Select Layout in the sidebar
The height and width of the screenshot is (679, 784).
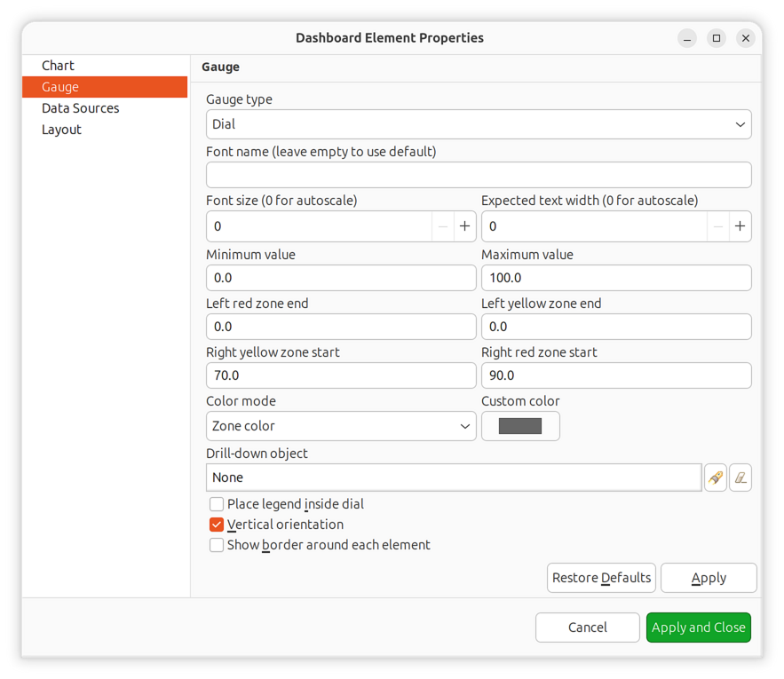pos(61,130)
